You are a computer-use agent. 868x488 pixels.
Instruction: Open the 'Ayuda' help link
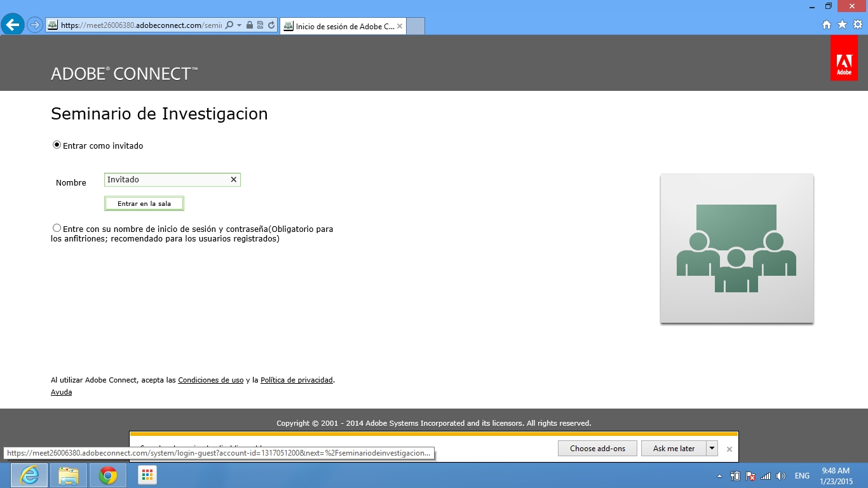click(x=61, y=392)
